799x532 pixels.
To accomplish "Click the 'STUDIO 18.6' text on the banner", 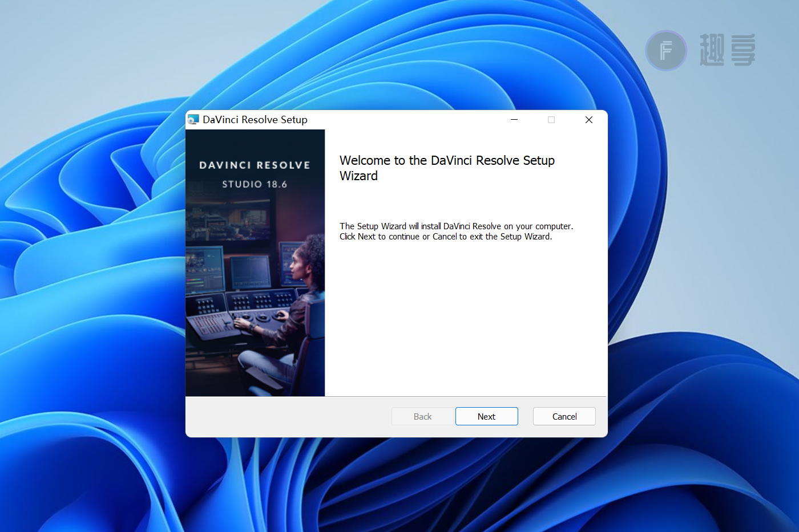I will tap(255, 184).
